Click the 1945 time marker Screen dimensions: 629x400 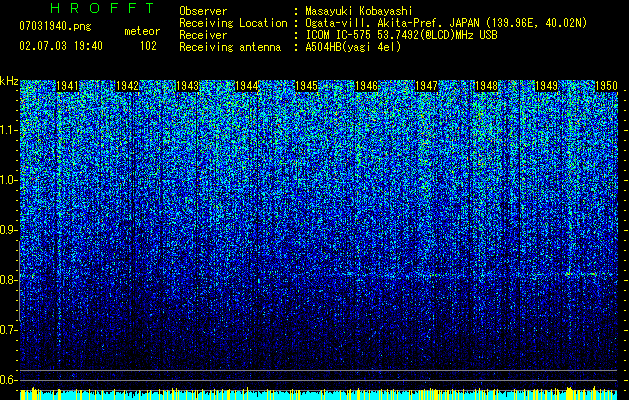click(x=306, y=86)
